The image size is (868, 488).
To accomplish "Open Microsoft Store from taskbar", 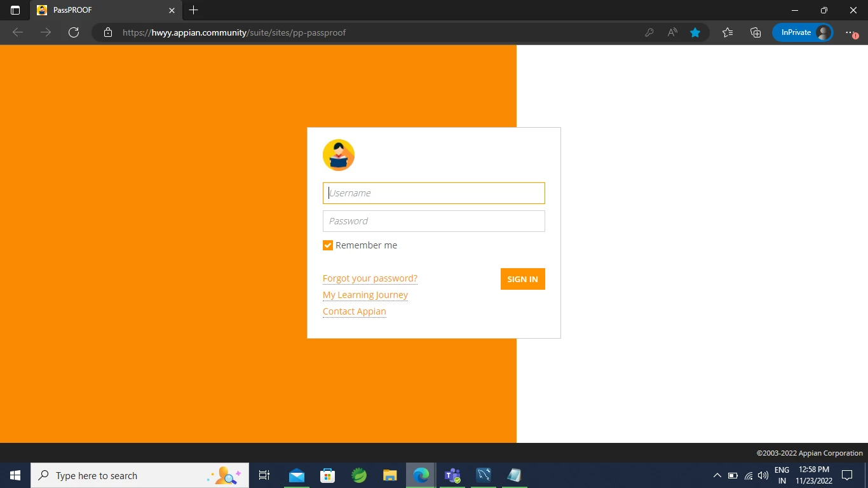I will tap(328, 475).
